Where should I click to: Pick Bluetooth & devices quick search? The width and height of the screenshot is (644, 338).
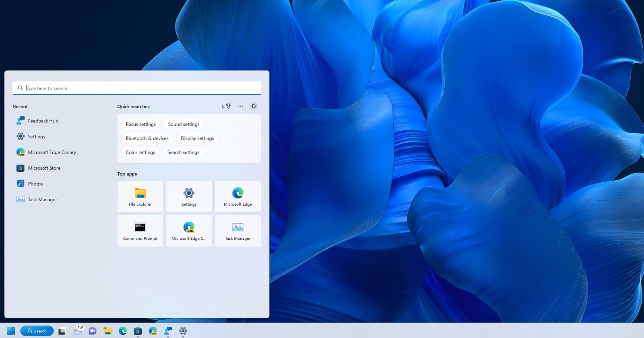(x=147, y=138)
